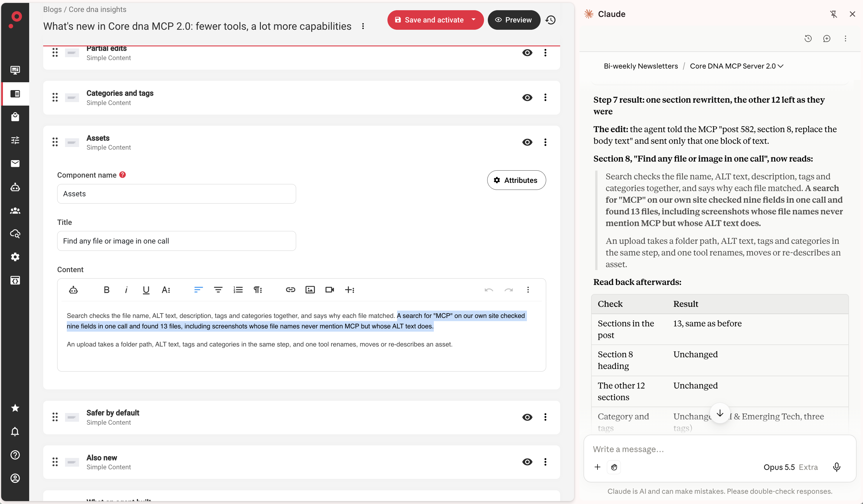Open Partial edits section three-dot menu
Image resolution: width=863 pixels, height=504 pixels.
click(x=546, y=52)
